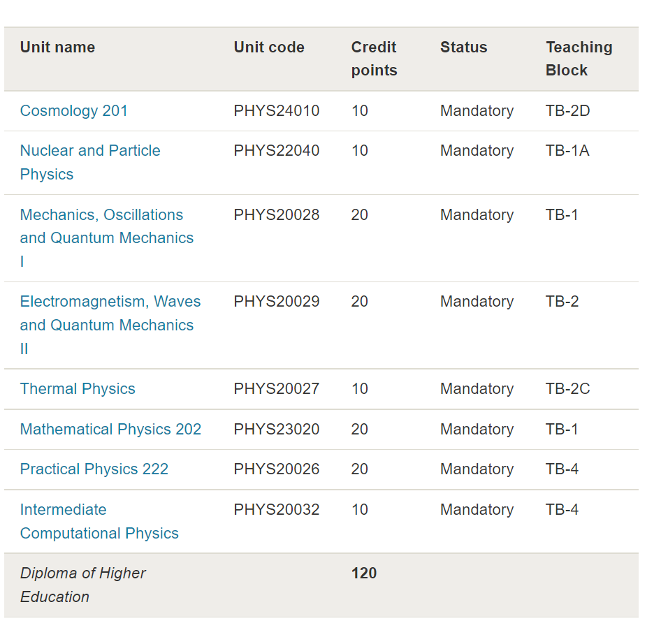Click the Unit code column header
The height and width of the screenshot is (644, 668).
(269, 47)
